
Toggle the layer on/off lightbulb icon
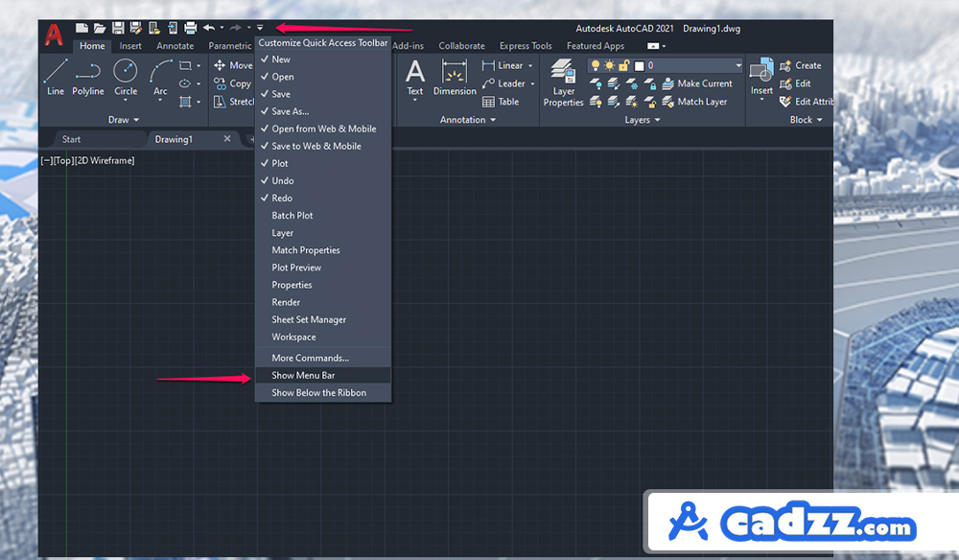[x=596, y=65]
